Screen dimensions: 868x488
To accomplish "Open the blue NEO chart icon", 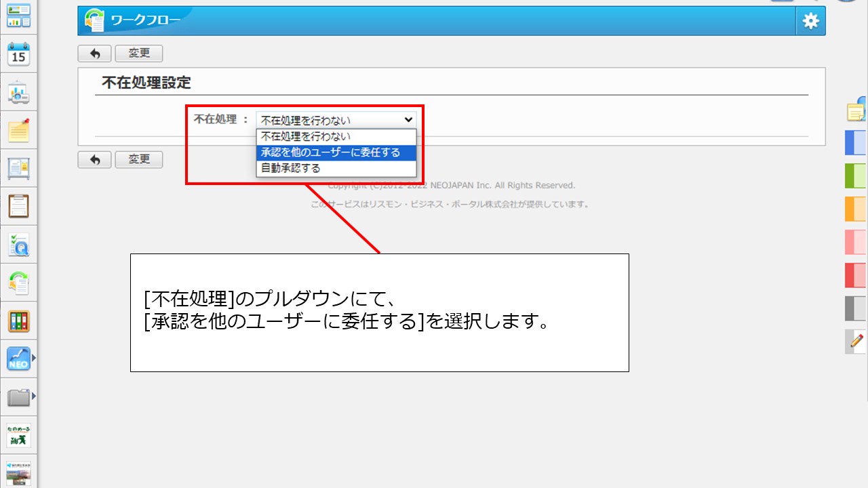I will [x=19, y=359].
